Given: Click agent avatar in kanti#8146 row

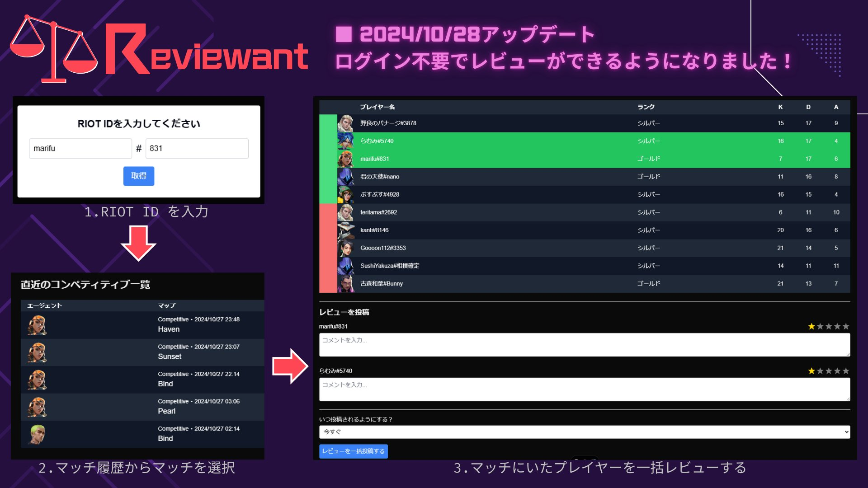Looking at the screenshot, I should (346, 230).
